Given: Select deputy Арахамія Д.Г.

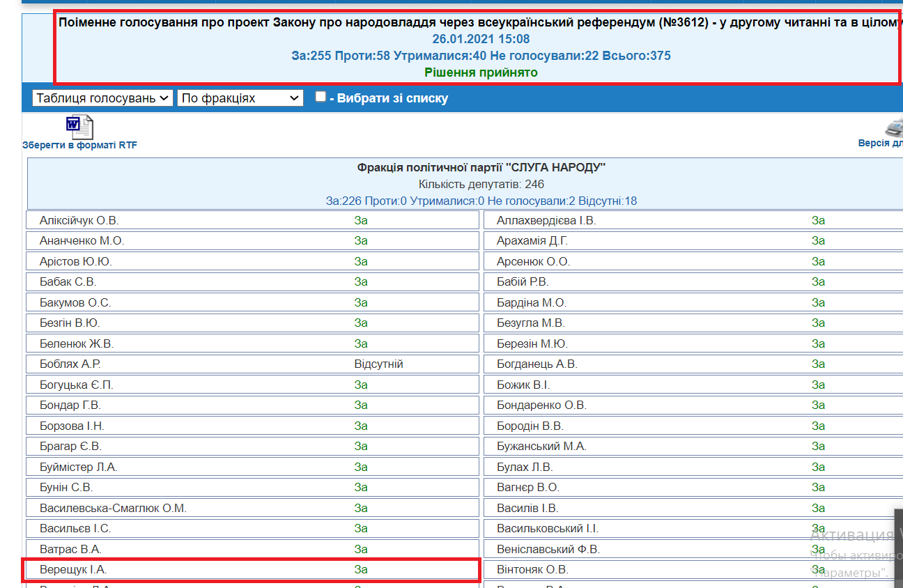Looking at the screenshot, I should click(533, 241).
